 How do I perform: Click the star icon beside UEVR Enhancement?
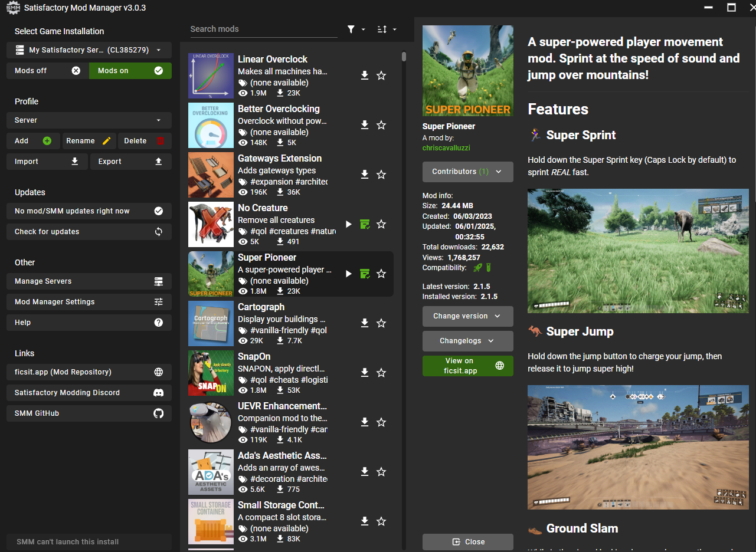click(381, 422)
